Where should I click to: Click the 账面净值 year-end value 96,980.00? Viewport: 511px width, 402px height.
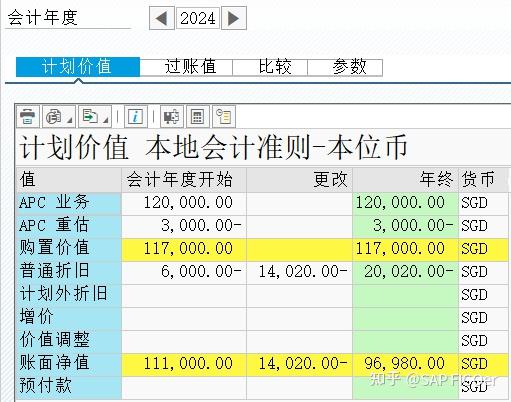(x=405, y=363)
